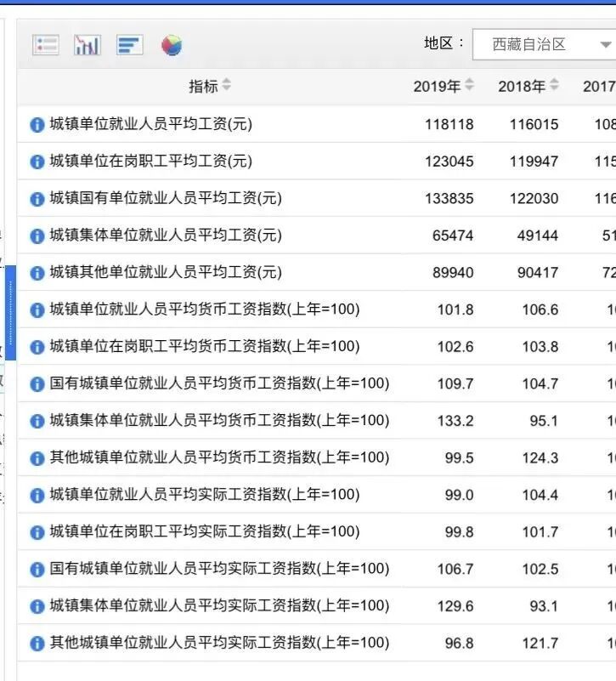Click the 2018 value 106.6

tap(540, 310)
